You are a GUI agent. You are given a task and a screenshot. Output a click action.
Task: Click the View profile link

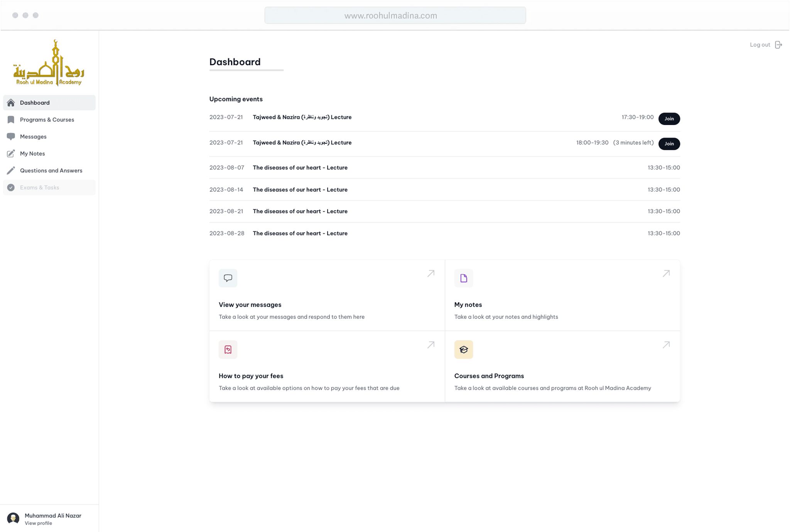(38, 523)
